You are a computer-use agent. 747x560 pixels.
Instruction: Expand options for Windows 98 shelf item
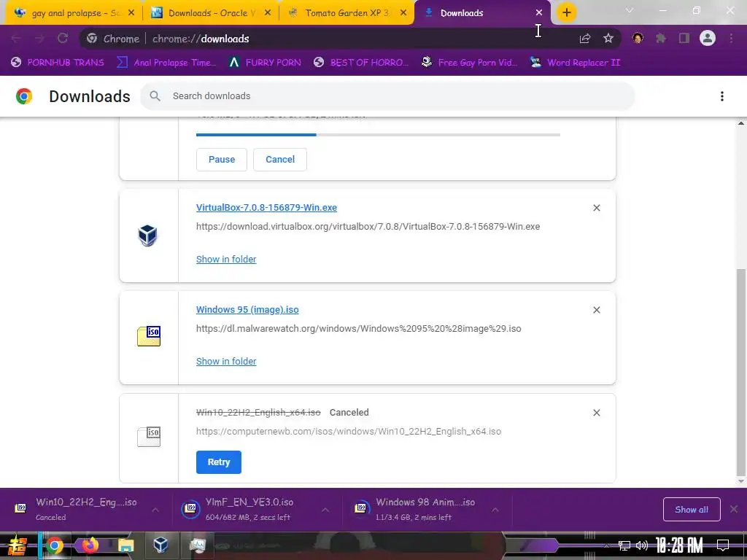(495, 510)
